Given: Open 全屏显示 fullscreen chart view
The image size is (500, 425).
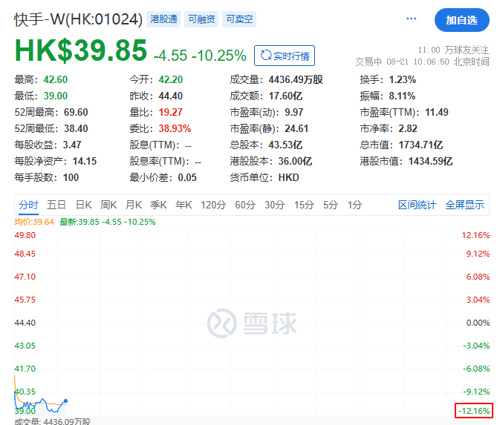Looking at the screenshot, I should (465, 205).
